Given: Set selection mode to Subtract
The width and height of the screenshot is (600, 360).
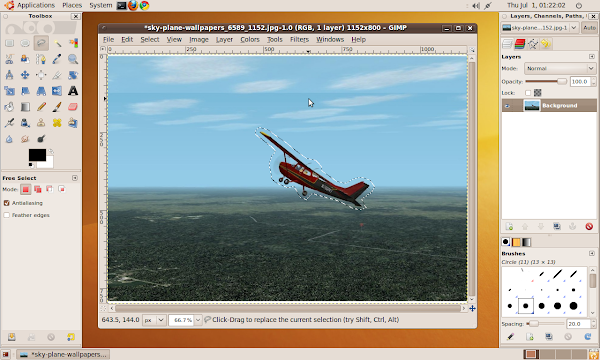Looking at the screenshot, I should point(49,189).
